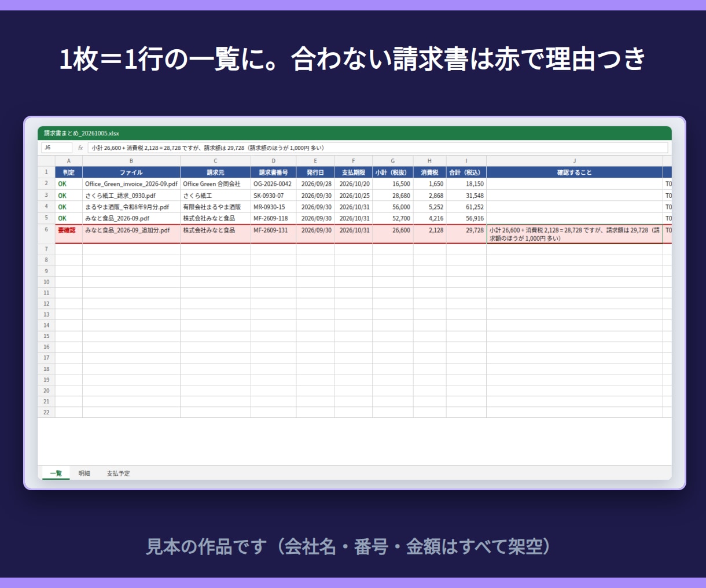
Task: Select cell みなと食品_2026-09.pdf
Action: [x=131, y=218]
